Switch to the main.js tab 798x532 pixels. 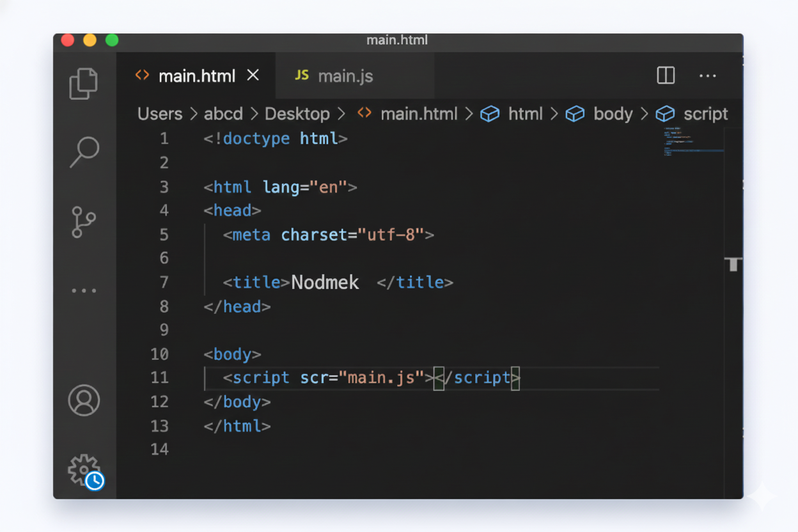point(345,75)
